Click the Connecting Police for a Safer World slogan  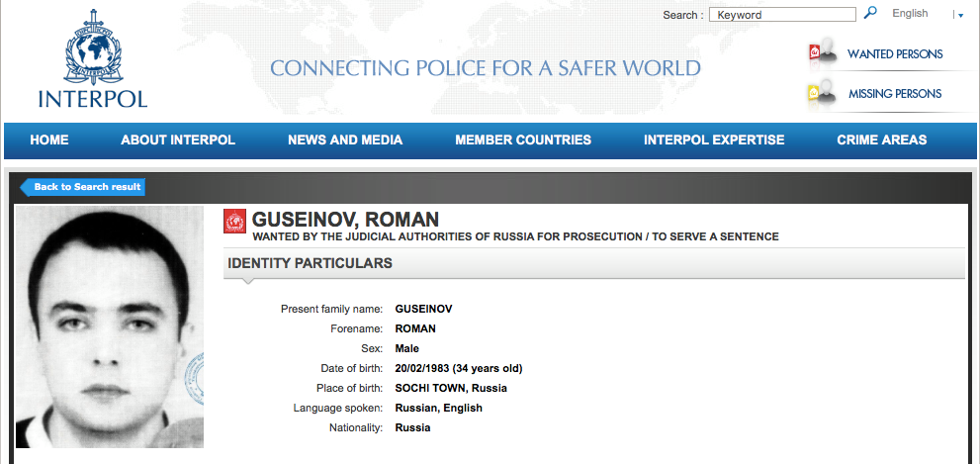click(486, 67)
